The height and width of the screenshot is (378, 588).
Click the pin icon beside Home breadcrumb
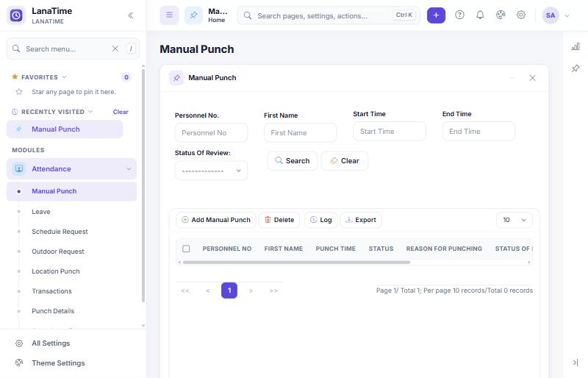click(193, 15)
